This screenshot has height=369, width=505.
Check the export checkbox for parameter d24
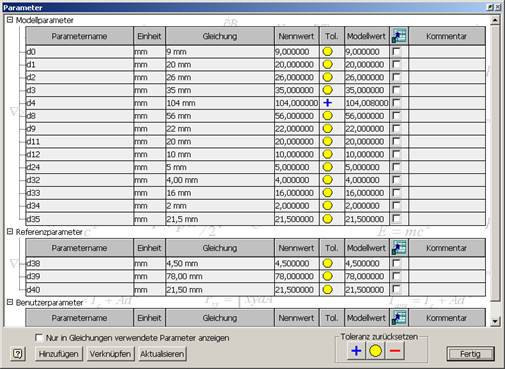(x=396, y=167)
